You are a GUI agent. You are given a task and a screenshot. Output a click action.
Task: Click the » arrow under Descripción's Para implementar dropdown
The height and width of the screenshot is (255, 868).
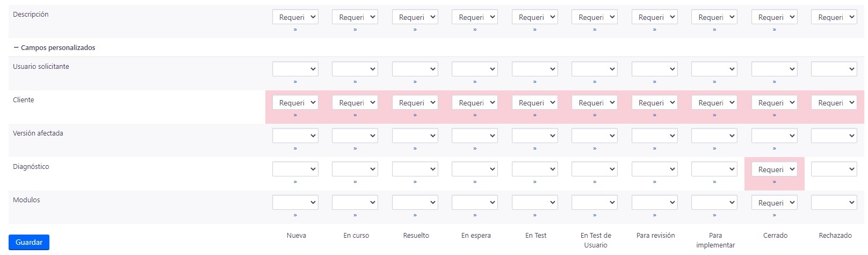[x=714, y=30]
